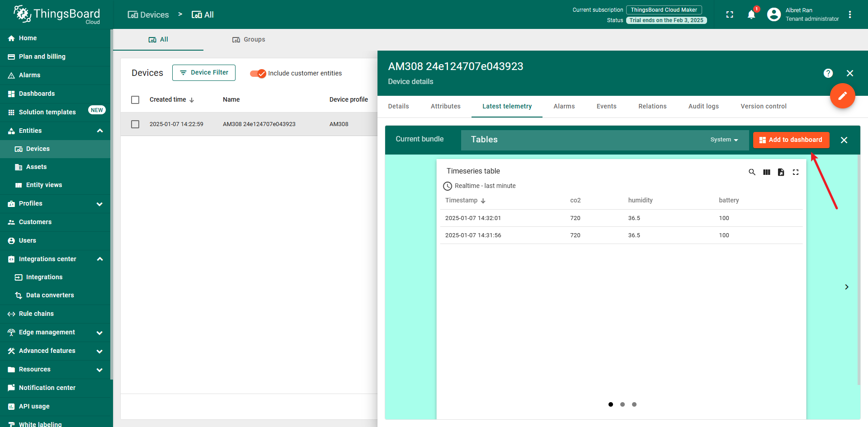Open Customers page

point(55,222)
